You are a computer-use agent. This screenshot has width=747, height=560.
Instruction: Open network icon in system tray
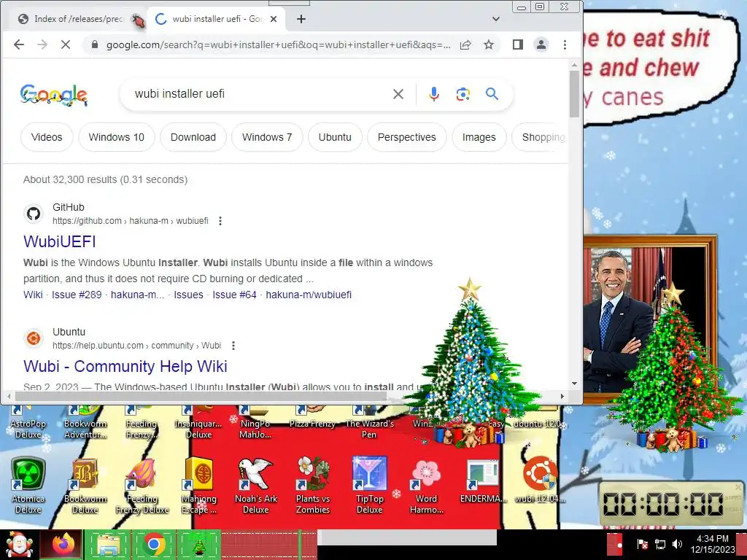659,544
